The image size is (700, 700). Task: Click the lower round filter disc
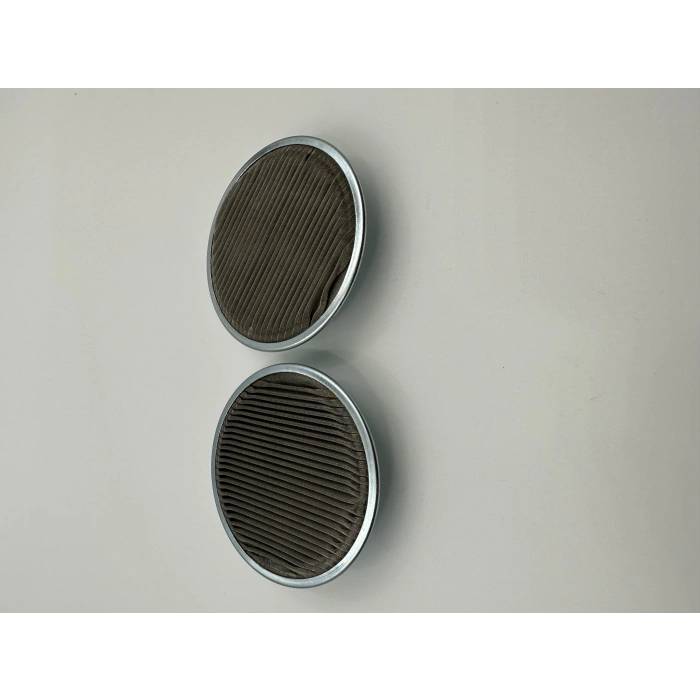294,474
